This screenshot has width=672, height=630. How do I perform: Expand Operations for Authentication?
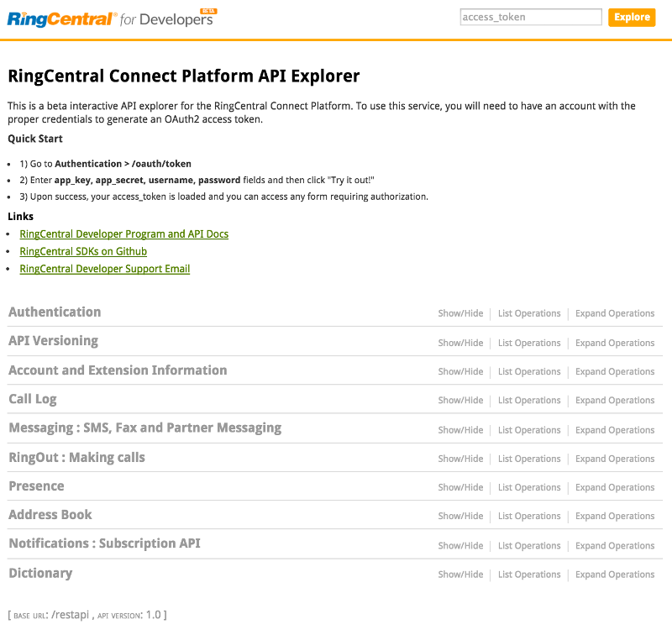coord(615,313)
